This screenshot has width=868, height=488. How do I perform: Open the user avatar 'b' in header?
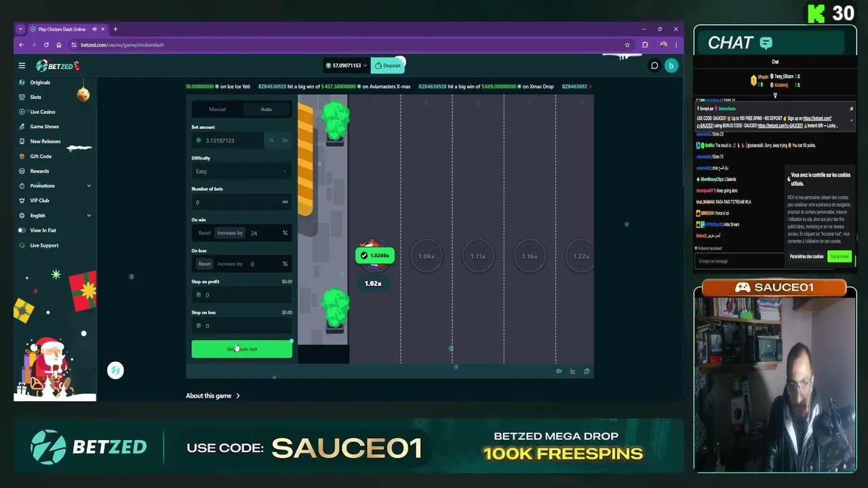point(671,66)
